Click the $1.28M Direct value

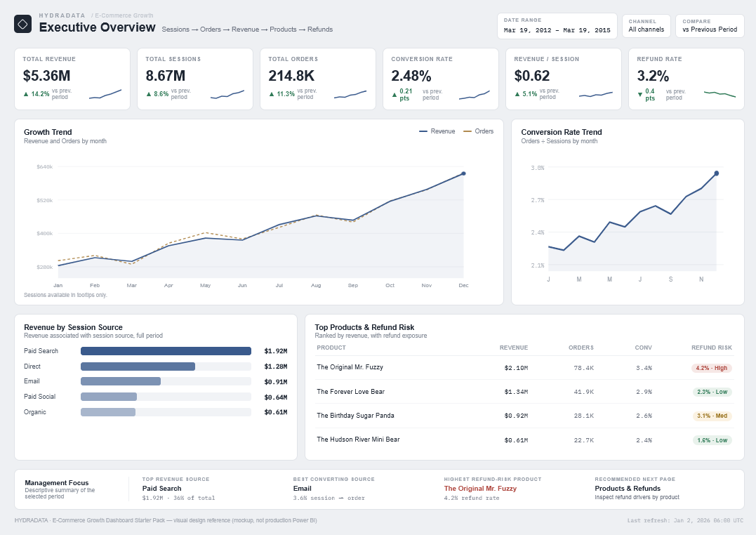(276, 366)
